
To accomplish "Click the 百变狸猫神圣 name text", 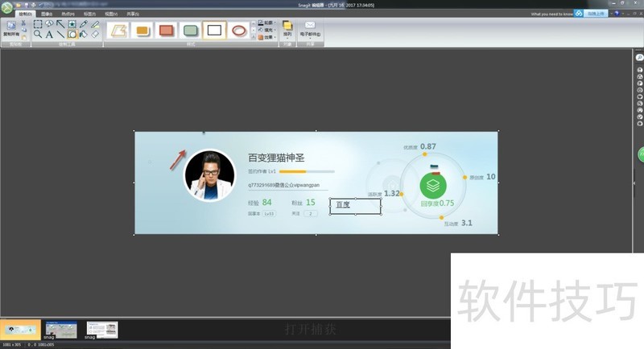I will coord(276,158).
